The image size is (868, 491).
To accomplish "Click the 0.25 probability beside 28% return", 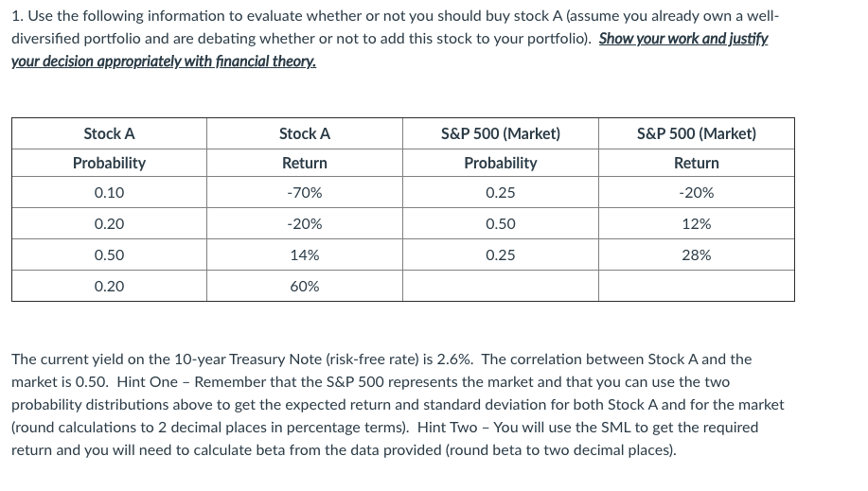I will pos(500,255).
